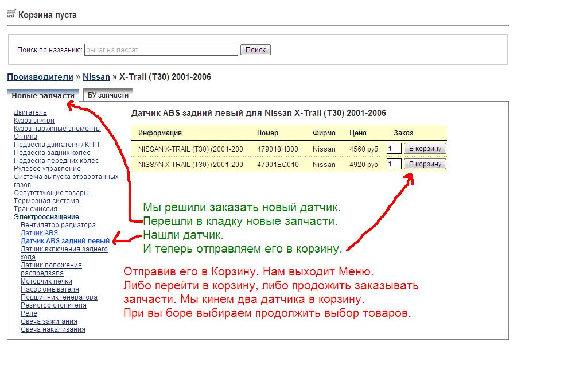Add part 47901EQ010 to cart
The width and height of the screenshot is (568, 392).
pos(425,164)
